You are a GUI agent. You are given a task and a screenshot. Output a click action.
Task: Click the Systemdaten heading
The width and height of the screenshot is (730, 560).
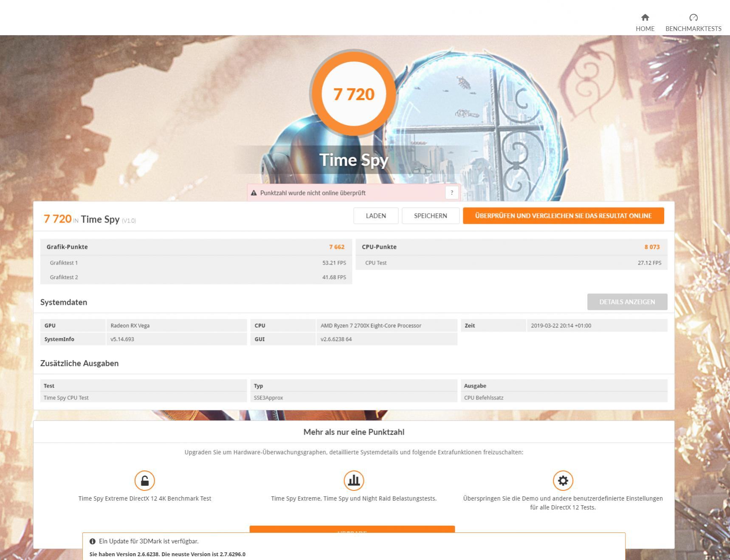coord(64,302)
